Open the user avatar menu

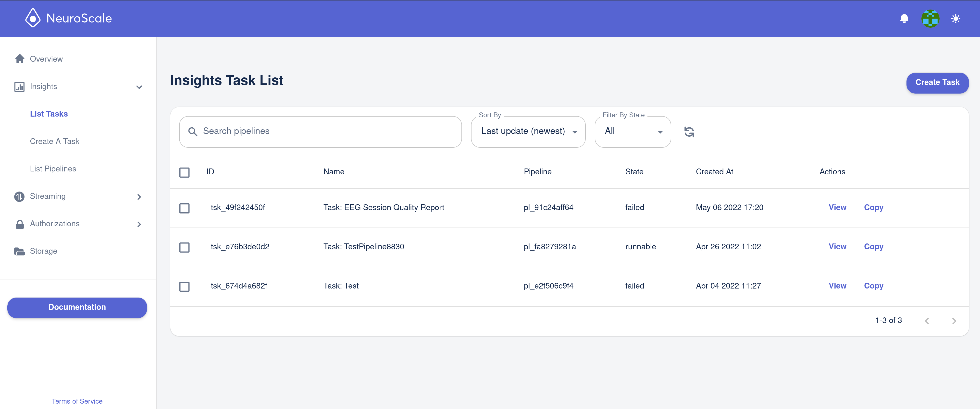[x=930, y=19]
